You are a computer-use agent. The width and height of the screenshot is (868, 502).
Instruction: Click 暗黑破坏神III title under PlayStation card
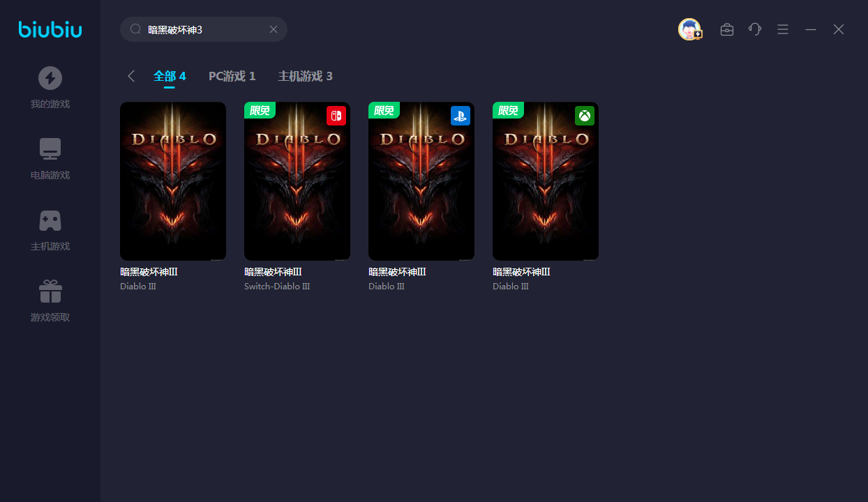(x=397, y=272)
